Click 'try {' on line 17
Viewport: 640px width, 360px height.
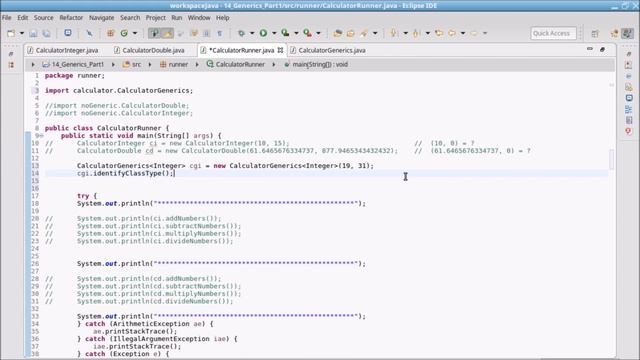[x=87, y=196]
